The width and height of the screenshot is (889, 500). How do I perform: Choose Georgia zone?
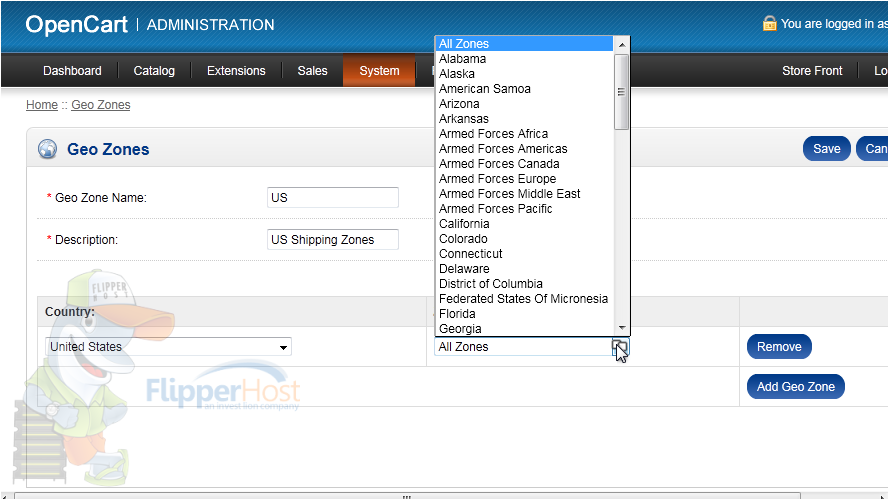524,329
